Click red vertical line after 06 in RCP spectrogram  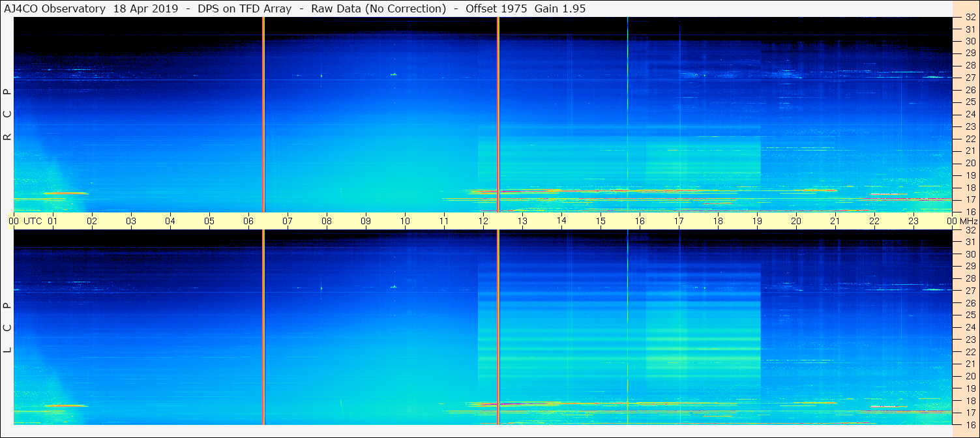[263, 115]
